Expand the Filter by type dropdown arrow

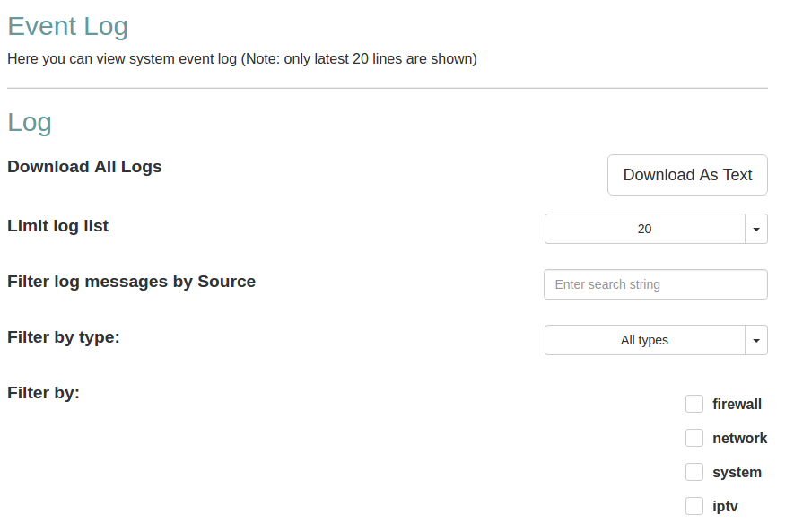coord(756,340)
